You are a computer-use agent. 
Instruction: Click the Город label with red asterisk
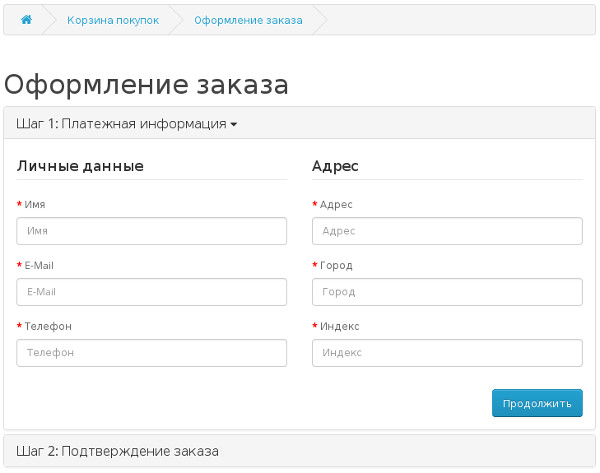pos(336,266)
